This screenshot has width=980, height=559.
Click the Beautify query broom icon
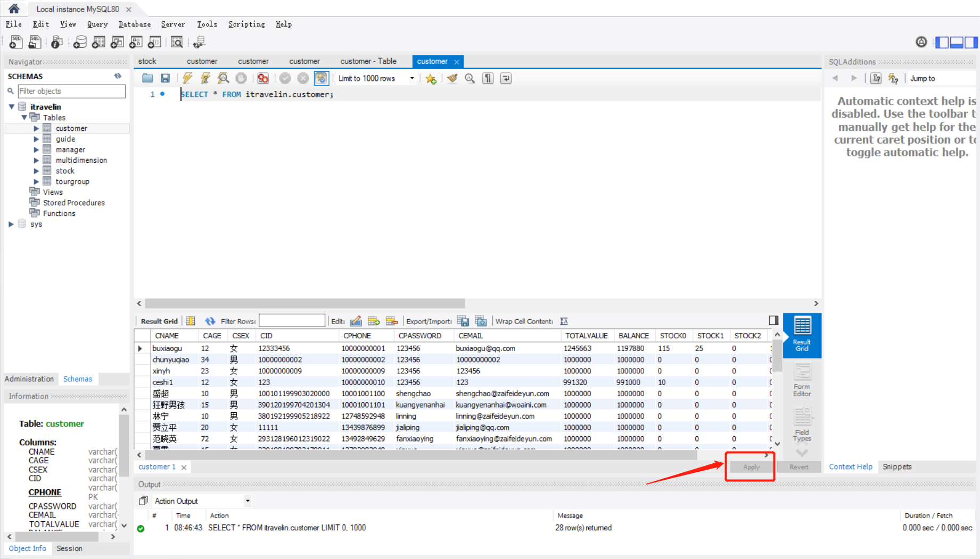(452, 78)
